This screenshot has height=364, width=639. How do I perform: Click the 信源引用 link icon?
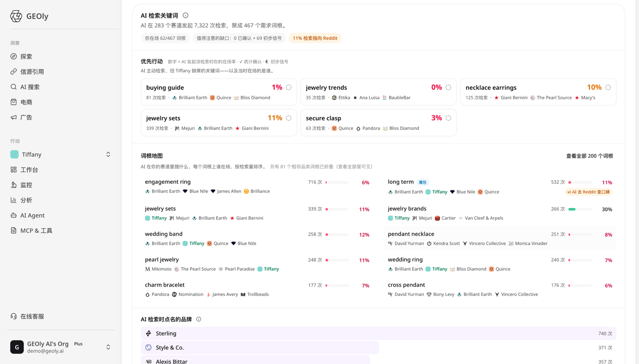(14, 72)
